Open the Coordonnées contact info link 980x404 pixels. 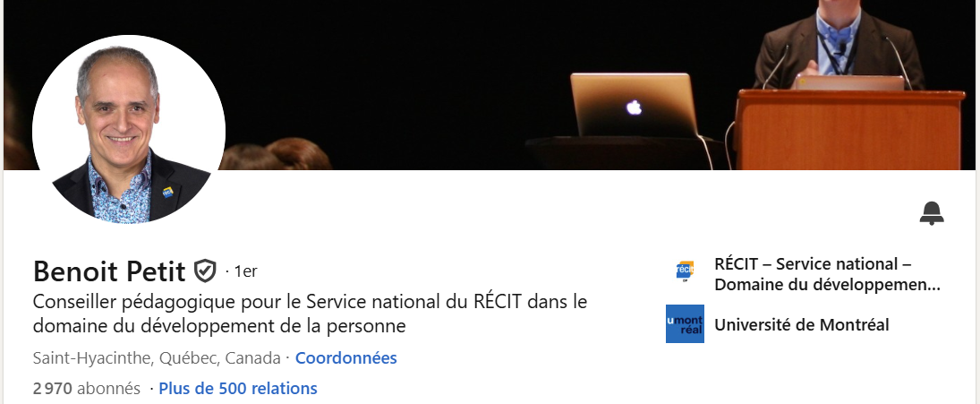[x=345, y=358]
